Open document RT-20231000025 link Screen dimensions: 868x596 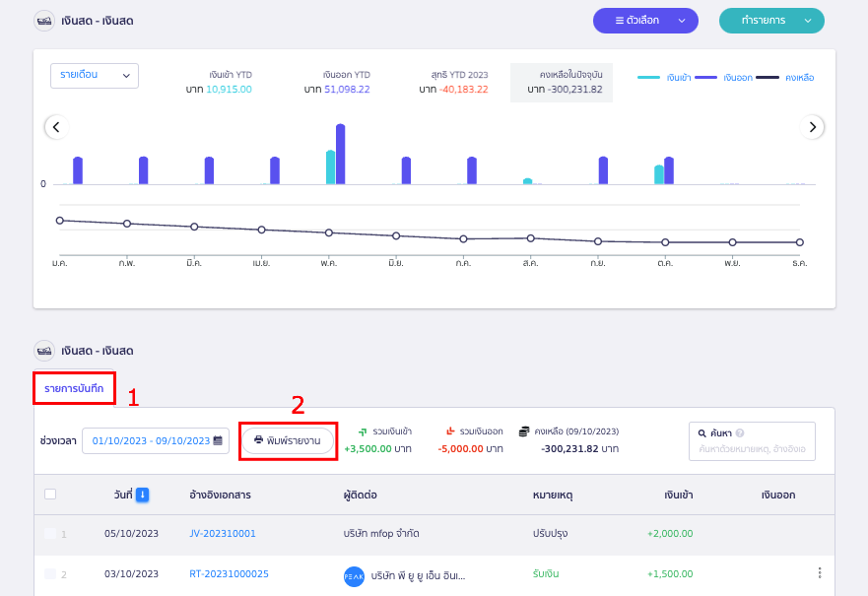pos(229,574)
